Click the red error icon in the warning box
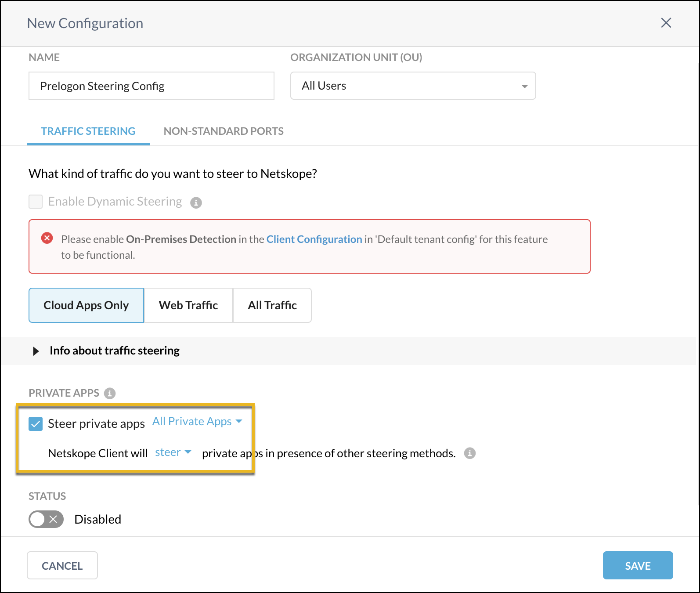 (47, 238)
